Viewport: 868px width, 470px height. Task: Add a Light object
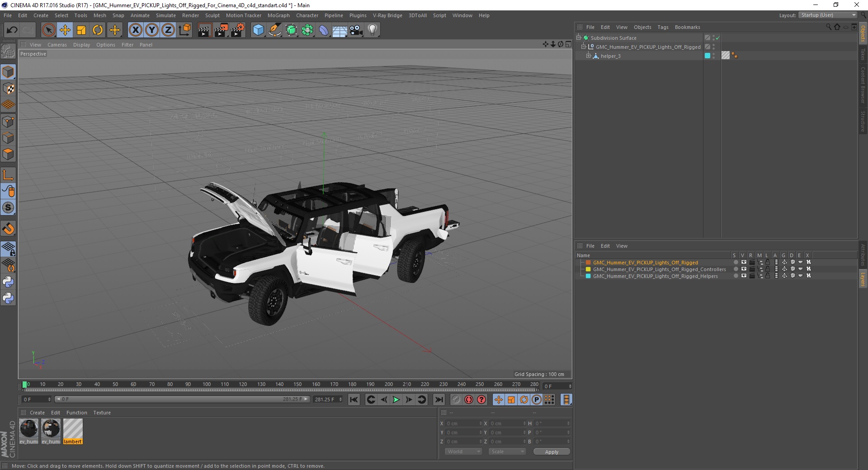[373, 30]
